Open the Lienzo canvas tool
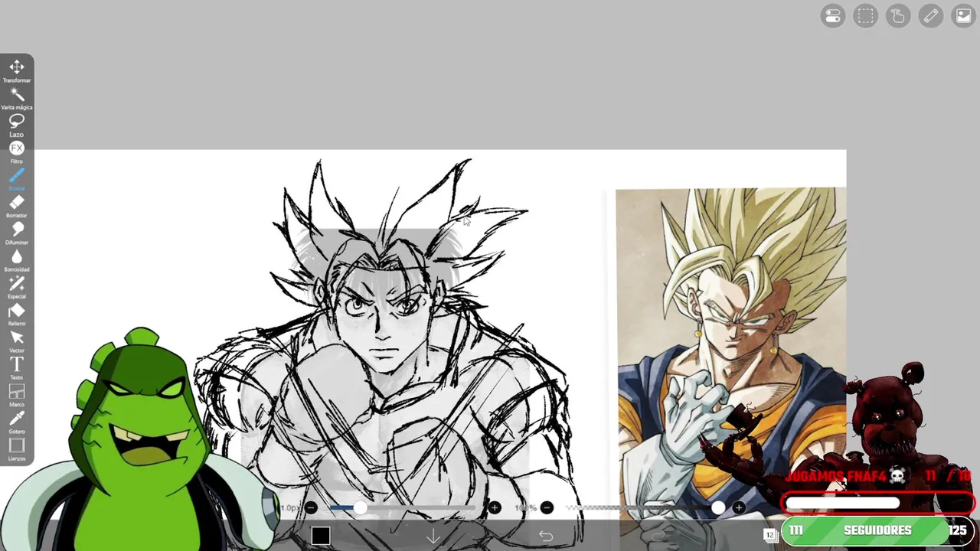Image resolution: width=980 pixels, height=551 pixels. (x=17, y=448)
